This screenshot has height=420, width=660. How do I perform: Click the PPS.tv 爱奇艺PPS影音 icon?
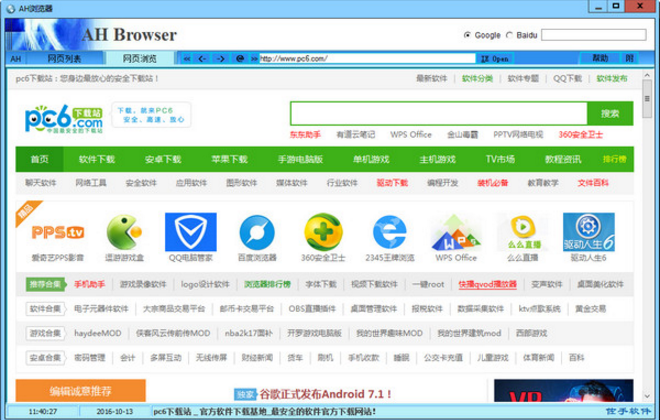[58, 232]
